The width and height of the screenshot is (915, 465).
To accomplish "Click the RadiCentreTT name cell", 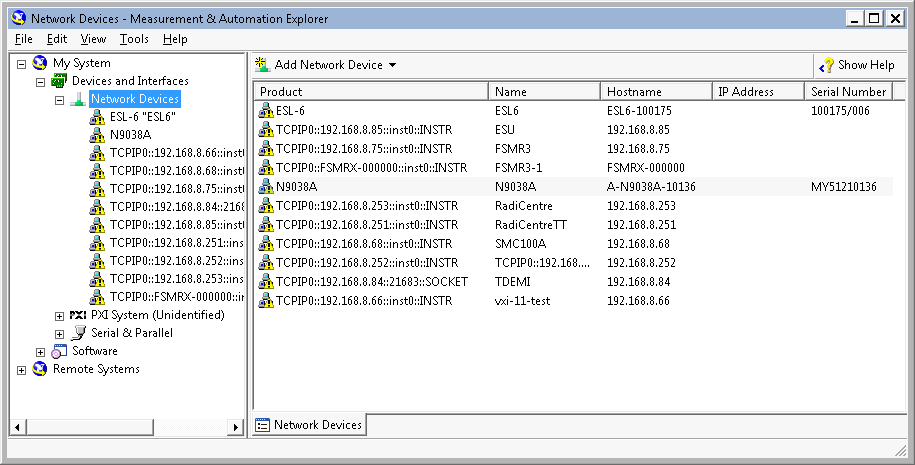I will point(530,225).
